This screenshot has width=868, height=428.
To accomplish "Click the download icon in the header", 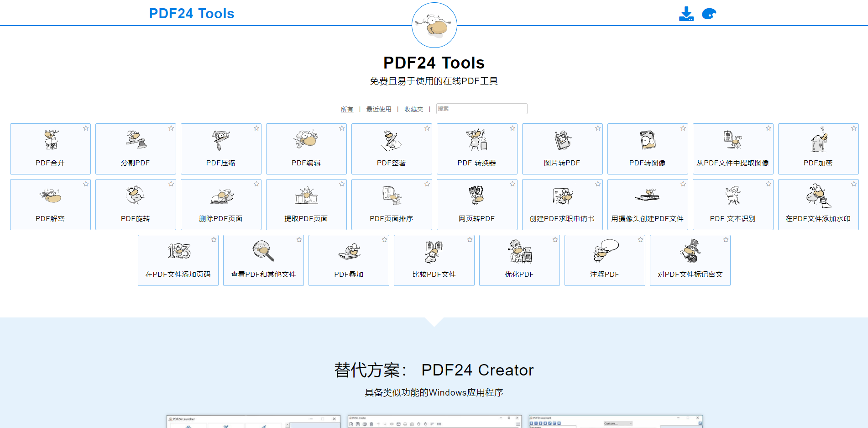I will (x=686, y=14).
